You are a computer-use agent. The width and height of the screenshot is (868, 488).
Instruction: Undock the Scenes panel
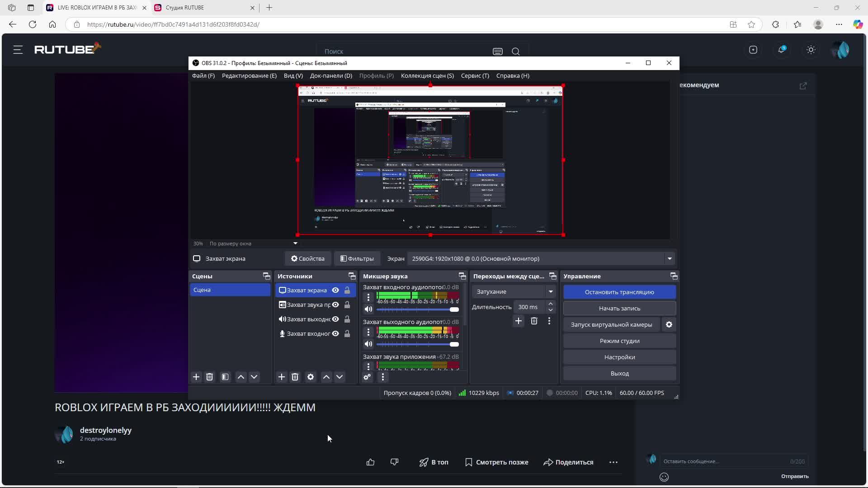coord(266,276)
